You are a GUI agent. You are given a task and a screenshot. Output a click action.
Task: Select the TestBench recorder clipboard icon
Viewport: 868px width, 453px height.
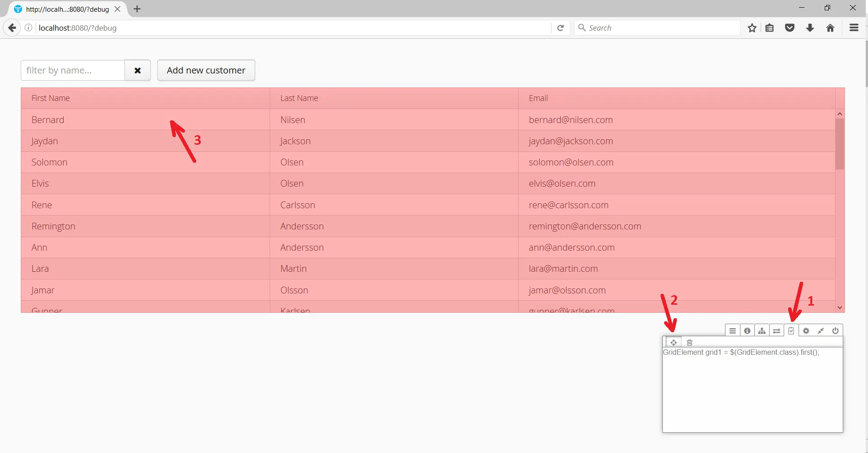pyautogui.click(x=792, y=330)
